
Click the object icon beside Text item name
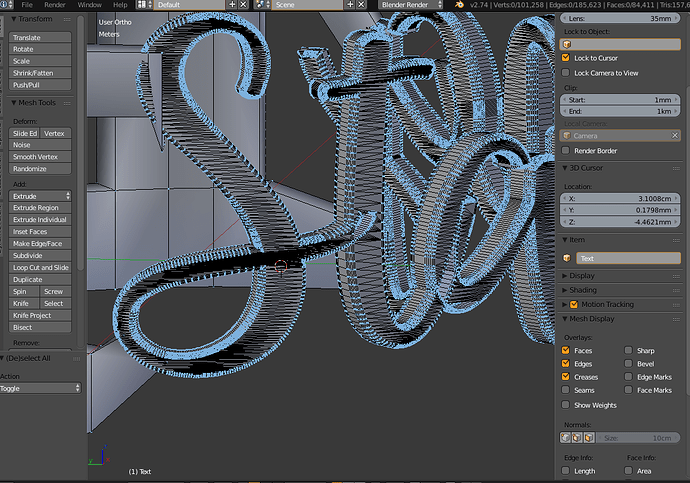tap(567, 258)
